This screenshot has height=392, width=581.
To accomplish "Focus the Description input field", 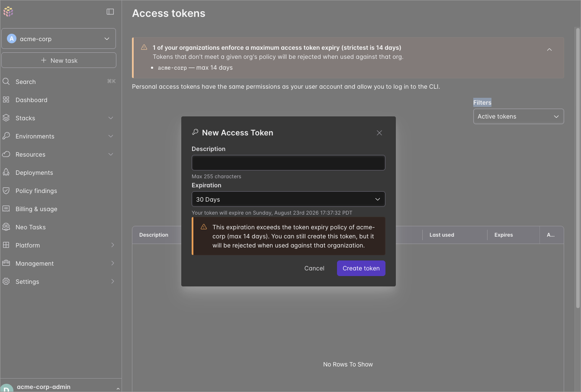I will pyautogui.click(x=288, y=163).
